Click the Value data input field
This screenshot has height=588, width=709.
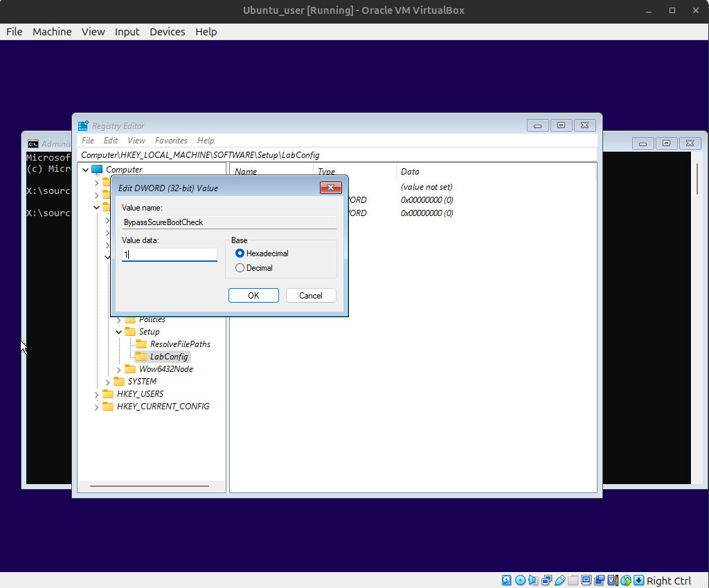coord(170,255)
